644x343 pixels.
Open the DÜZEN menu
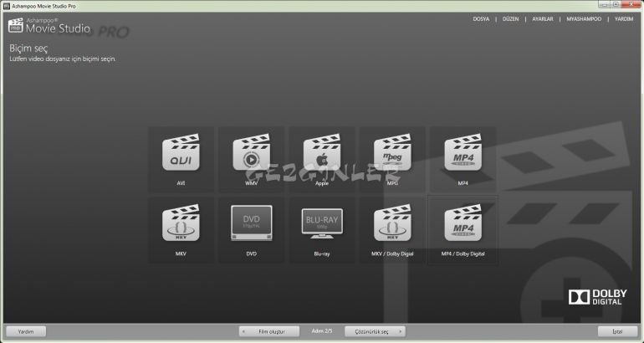pyautogui.click(x=510, y=19)
